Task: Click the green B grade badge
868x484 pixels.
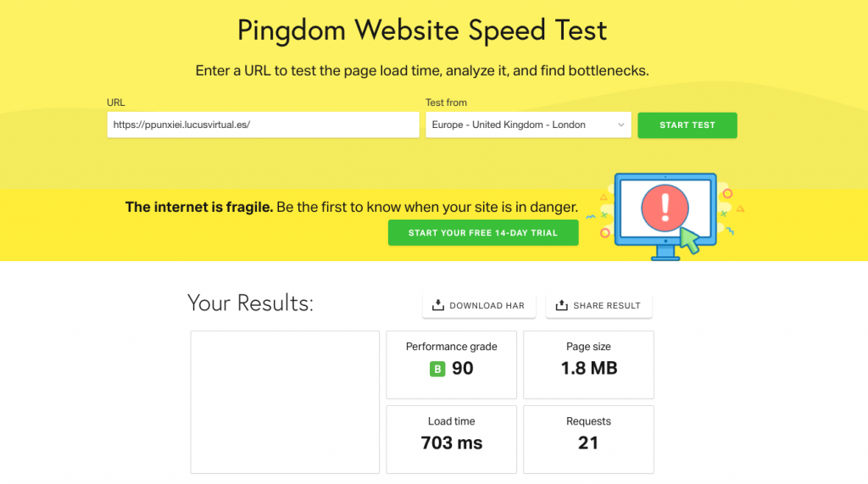Action: tap(437, 369)
